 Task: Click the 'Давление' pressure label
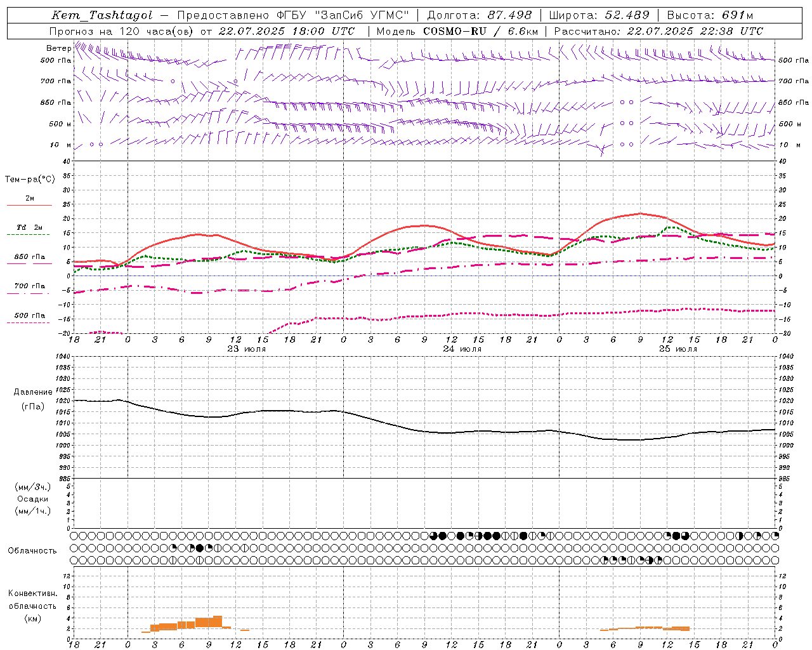tap(33, 392)
